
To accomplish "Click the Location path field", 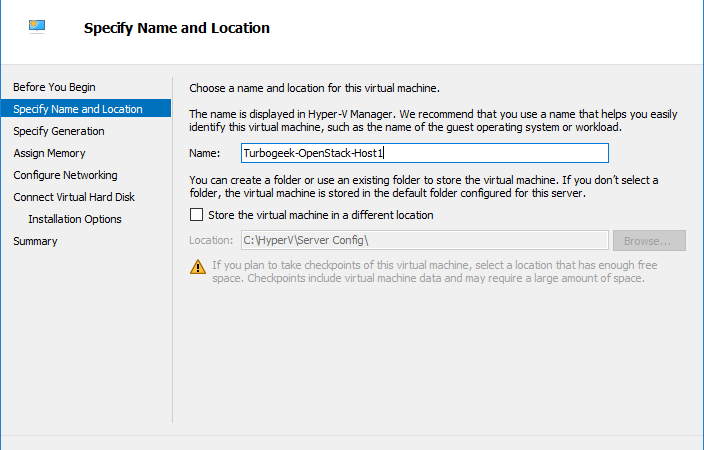I will point(424,240).
